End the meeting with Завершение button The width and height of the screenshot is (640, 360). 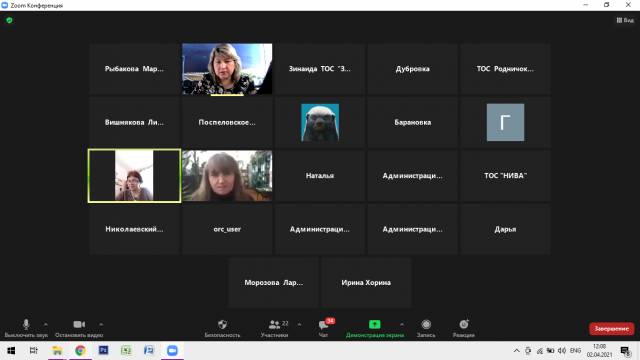[x=611, y=329]
